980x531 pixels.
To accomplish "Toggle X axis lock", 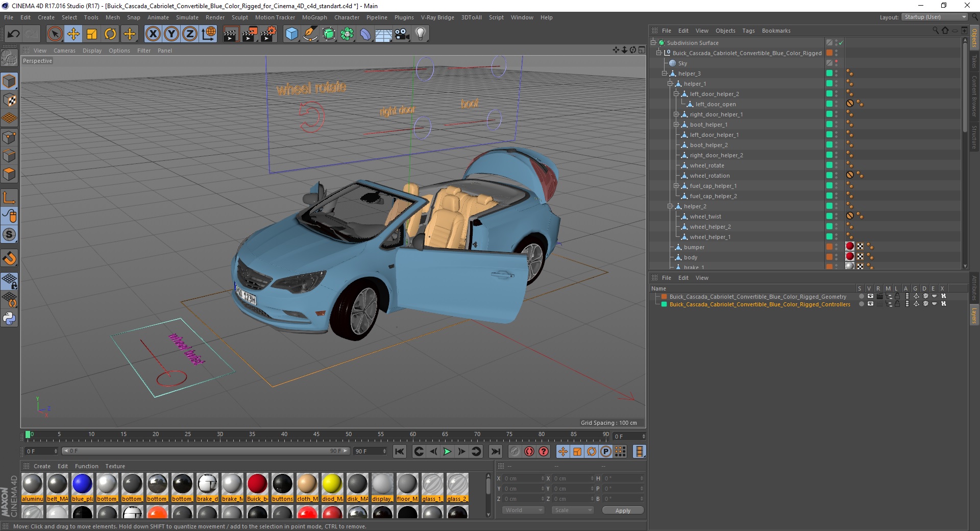I will point(153,34).
